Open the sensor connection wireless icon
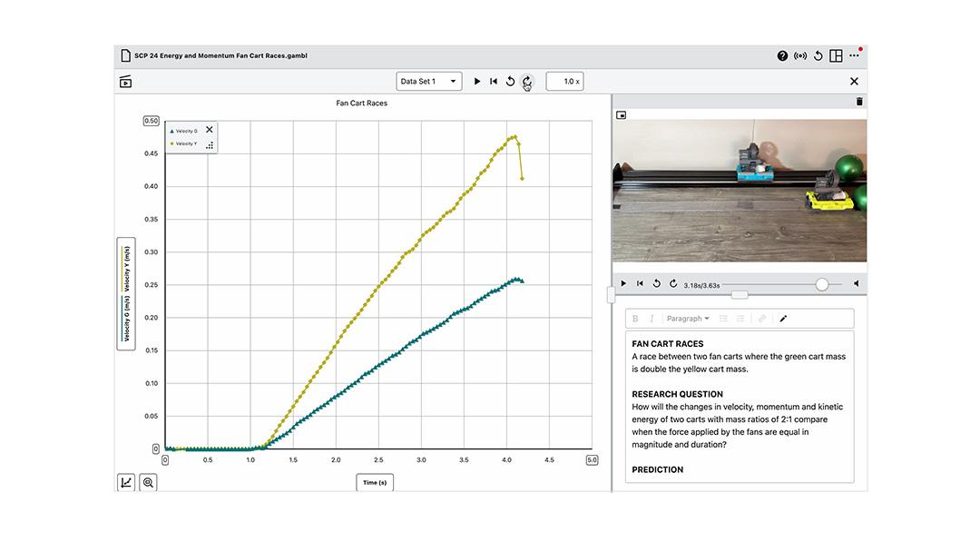The width and height of the screenshot is (980, 552). coord(800,56)
